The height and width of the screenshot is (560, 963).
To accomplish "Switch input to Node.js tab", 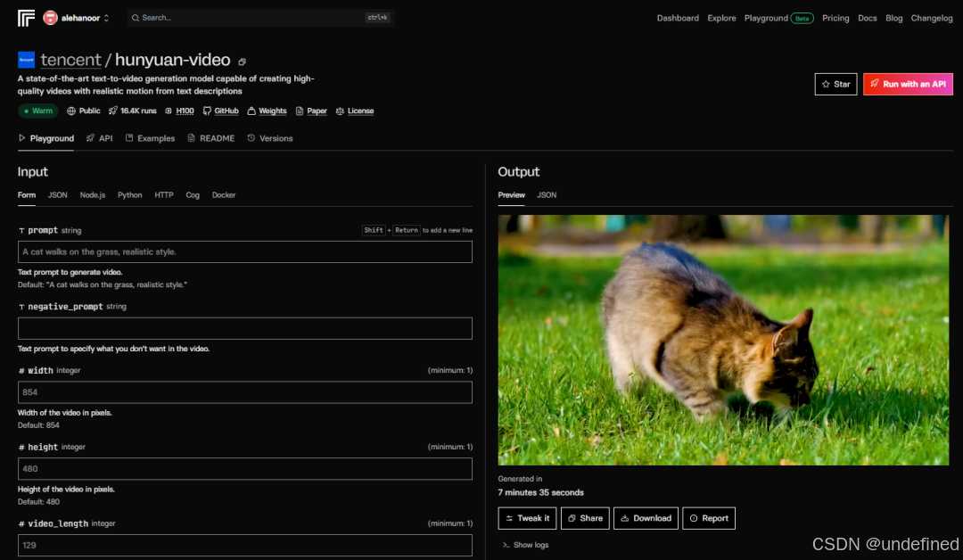I will click(92, 195).
